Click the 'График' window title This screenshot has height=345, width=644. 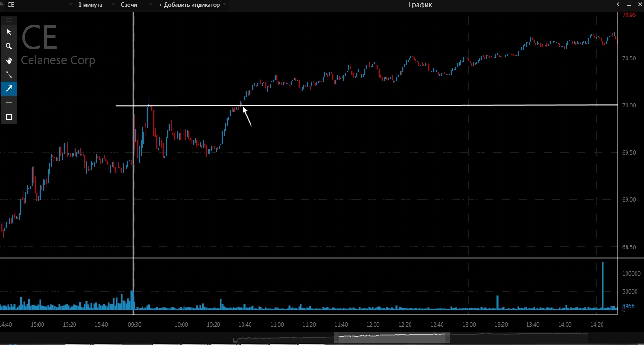pyautogui.click(x=420, y=5)
